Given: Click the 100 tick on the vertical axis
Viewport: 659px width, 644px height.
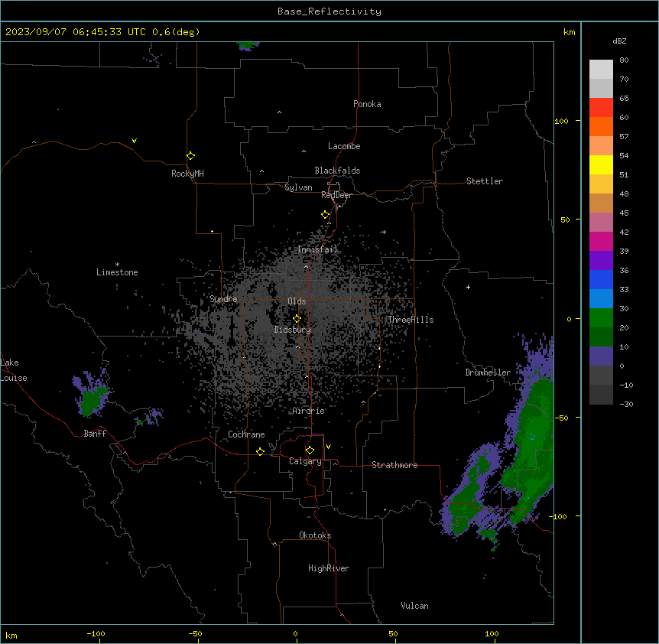Looking at the screenshot, I should click(561, 121).
